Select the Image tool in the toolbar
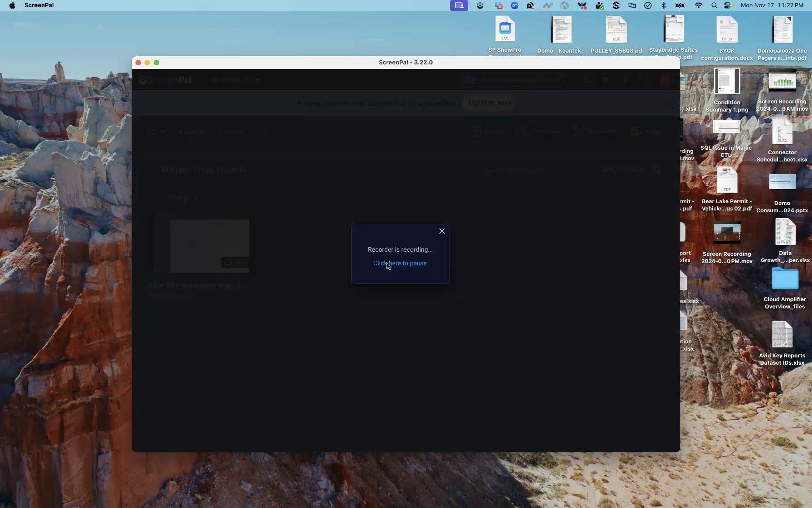Viewport: 812px width, 508px height. (646, 132)
